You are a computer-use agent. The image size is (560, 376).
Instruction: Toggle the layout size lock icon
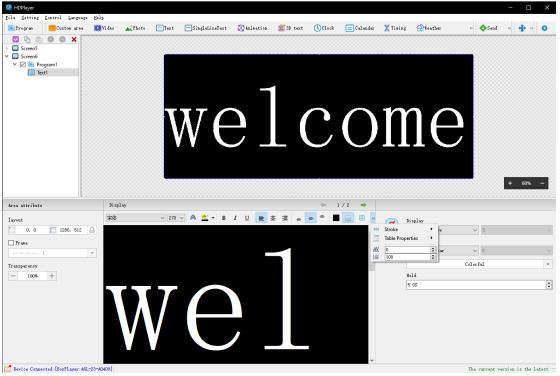(92, 230)
